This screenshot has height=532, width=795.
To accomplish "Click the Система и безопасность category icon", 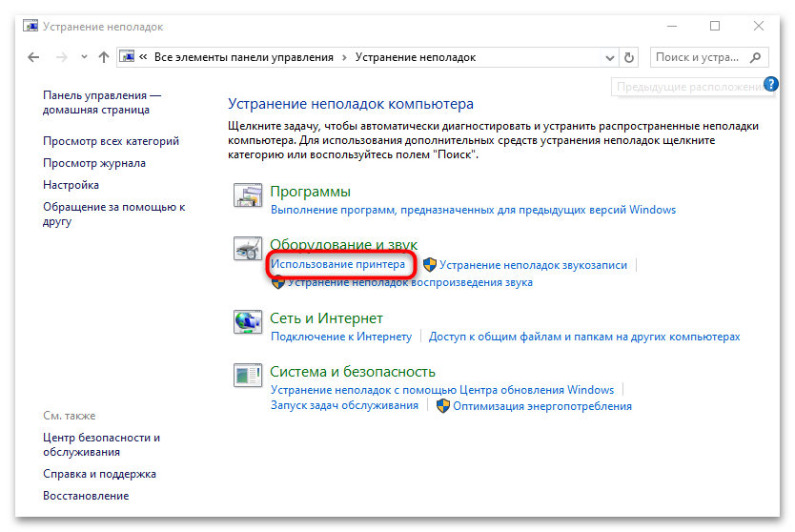I will click(248, 376).
